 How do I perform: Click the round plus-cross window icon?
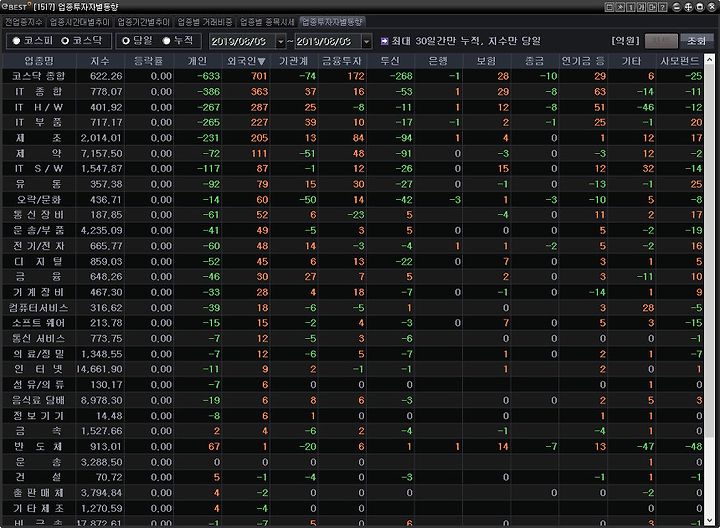pos(688,7)
